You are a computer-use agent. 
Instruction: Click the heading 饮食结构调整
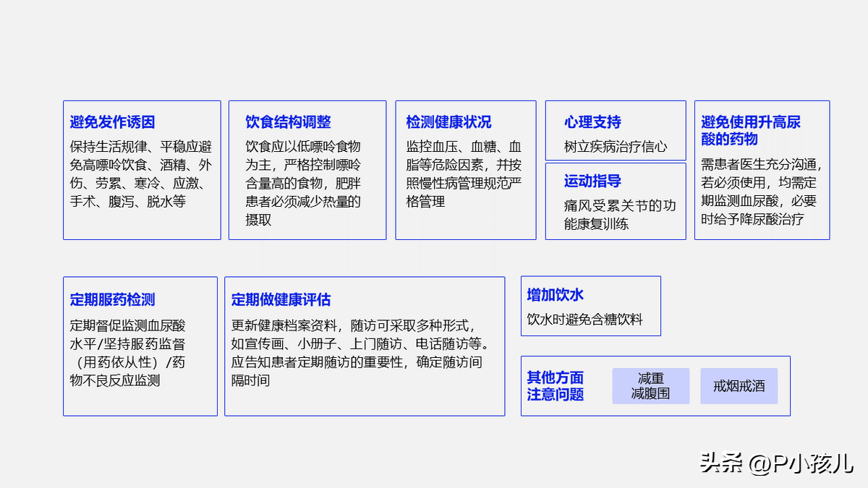coord(288,122)
